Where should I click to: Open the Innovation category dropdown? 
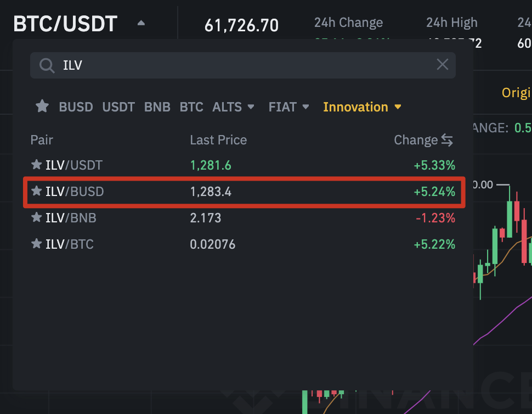click(x=362, y=107)
